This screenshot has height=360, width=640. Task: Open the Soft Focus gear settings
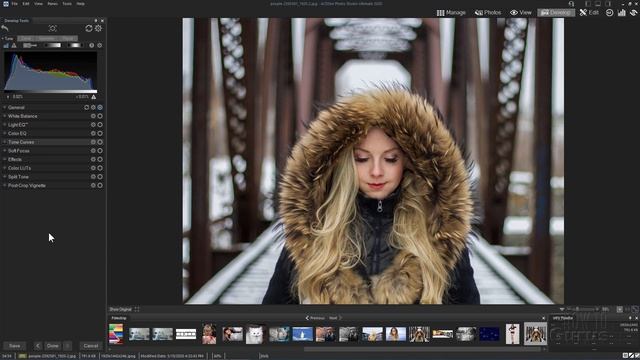(x=93, y=151)
